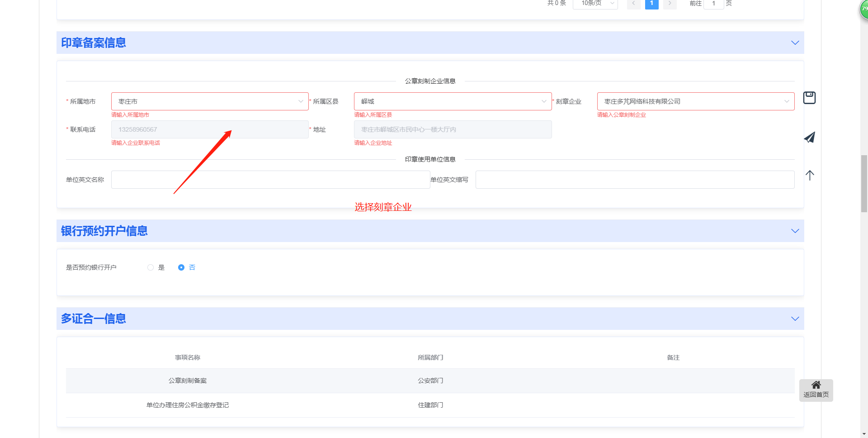The image size is (868, 438).
Task: Open the 刻章企业 dropdown
Action: click(x=696, y=101)
